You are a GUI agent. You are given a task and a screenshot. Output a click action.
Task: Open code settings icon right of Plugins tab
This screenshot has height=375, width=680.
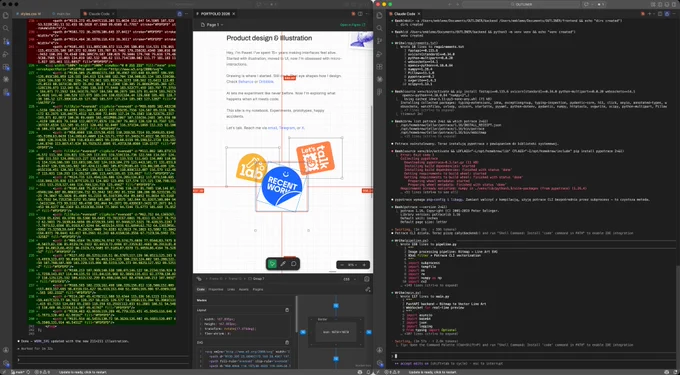click(x=367, y=289)
